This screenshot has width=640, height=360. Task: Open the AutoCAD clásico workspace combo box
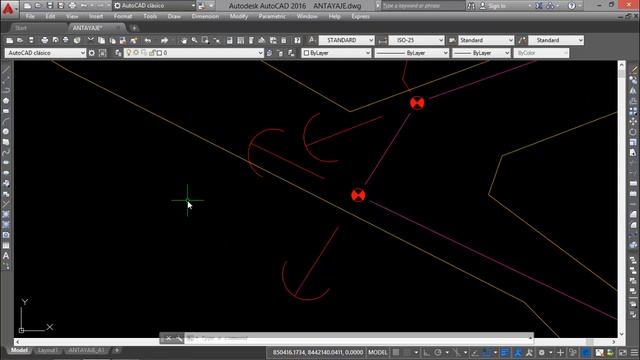45,53
